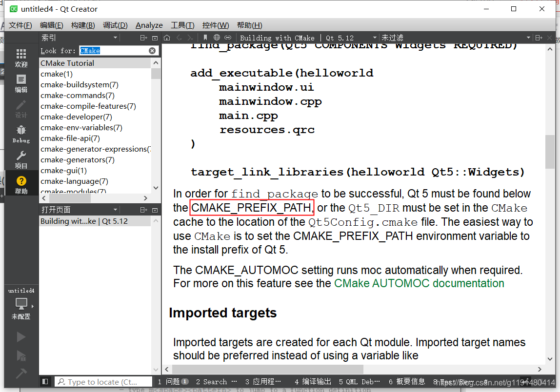The width and height of the screenshot is (560, 392).
Task: Open the 5 QML Debugger pane
Action: [360, 382]
